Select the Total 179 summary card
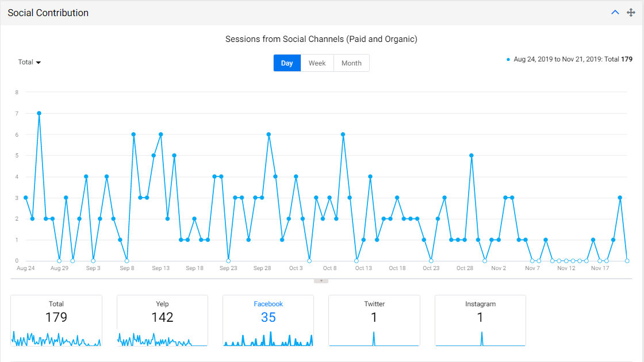Screen dimensions: 644x362 pos(56,321)
